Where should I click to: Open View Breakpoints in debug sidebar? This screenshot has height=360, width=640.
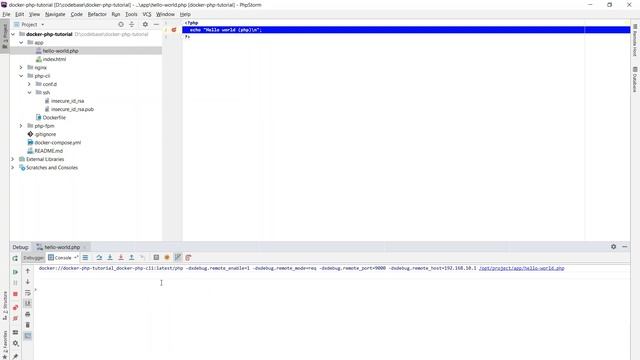pyautogui.click(x=15, y=307)
